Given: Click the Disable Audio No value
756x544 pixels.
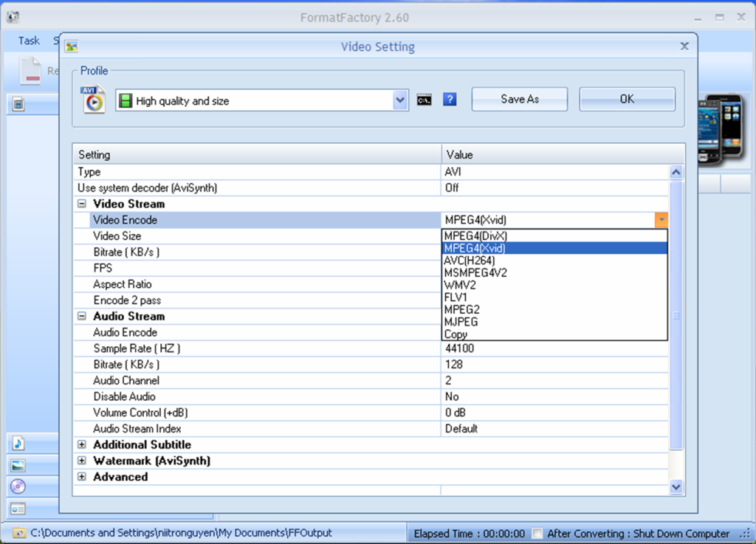Looking at the screenshot, I should pyautogui.click(x=452, y=396).
